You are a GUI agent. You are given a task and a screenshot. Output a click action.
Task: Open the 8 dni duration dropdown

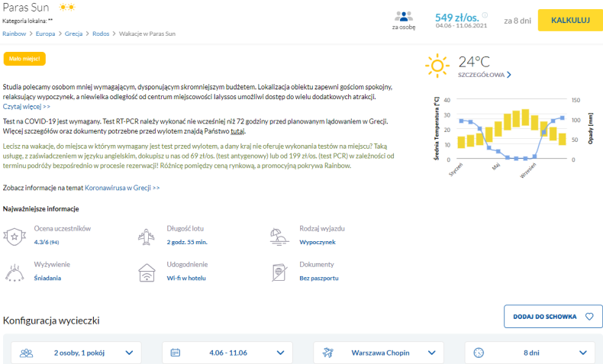click(530, 353)
